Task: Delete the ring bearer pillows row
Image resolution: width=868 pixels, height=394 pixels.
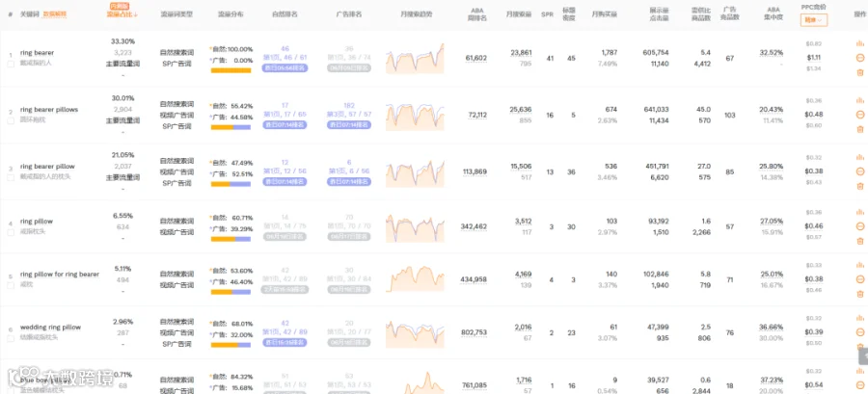Action: [859, 129]
